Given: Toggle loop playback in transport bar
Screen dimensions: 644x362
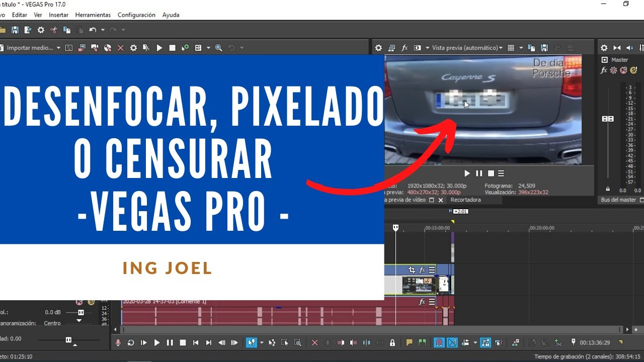Looking at the screenshot, I should click(131, 342).
